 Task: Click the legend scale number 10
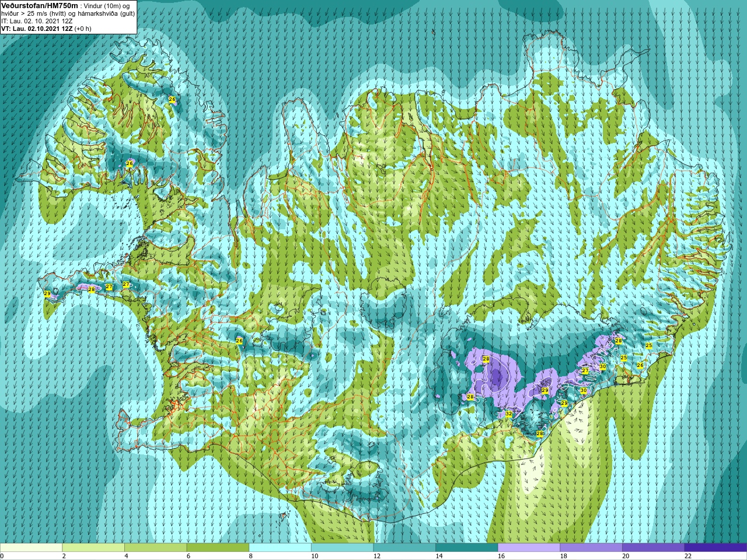click(315, 556)
